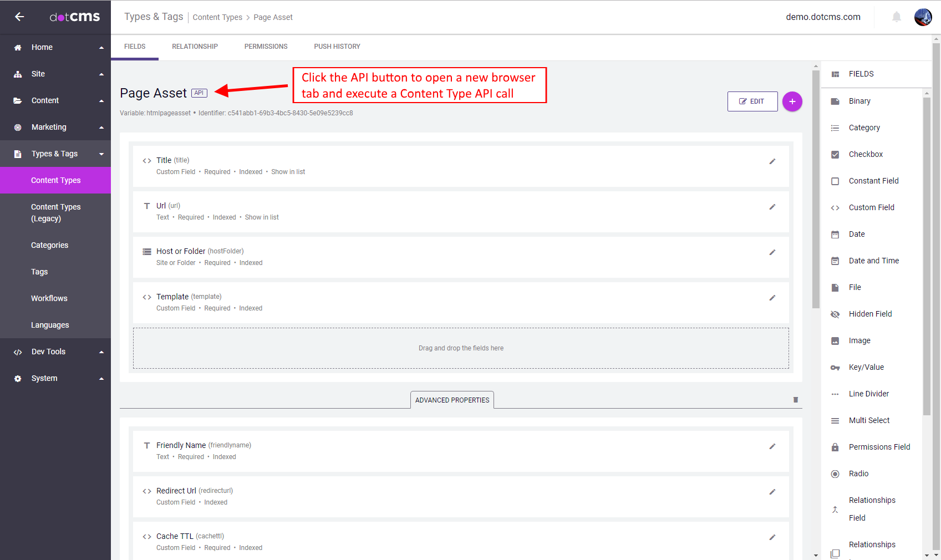
Task: Select the Category field type icon
Action: click(836, 128)
